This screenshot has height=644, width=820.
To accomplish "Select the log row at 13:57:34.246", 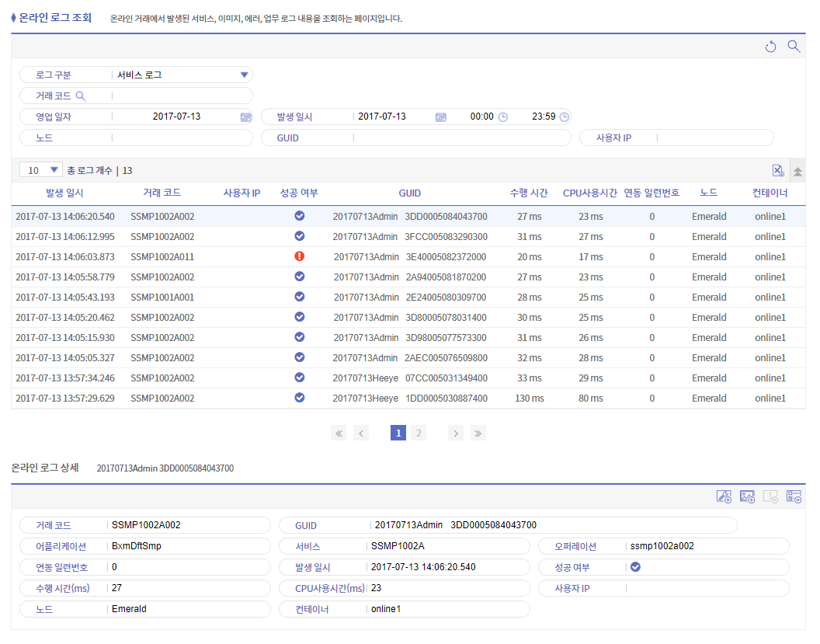I will tap(408, 378).
